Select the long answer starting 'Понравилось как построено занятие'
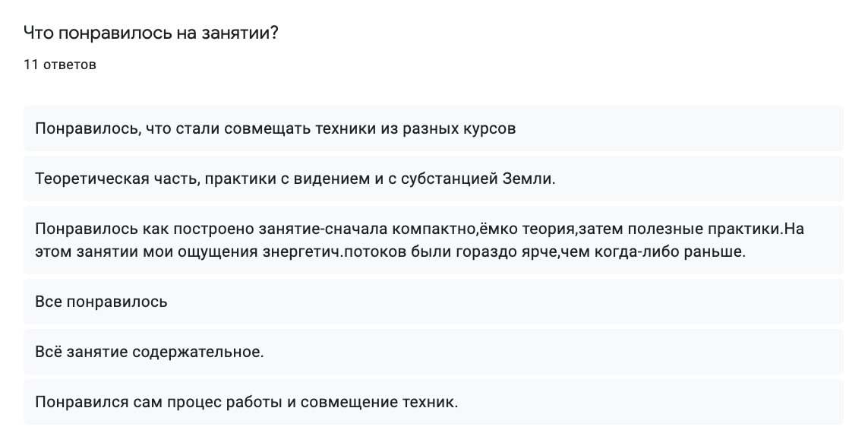868x427 pixels. pyautogui.click(x=433, y=240)
